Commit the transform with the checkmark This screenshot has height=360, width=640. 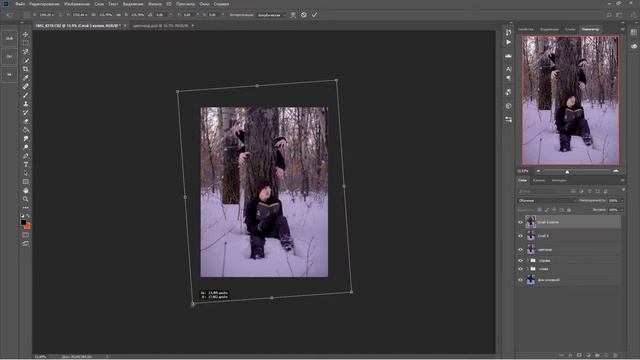point(314,15)
